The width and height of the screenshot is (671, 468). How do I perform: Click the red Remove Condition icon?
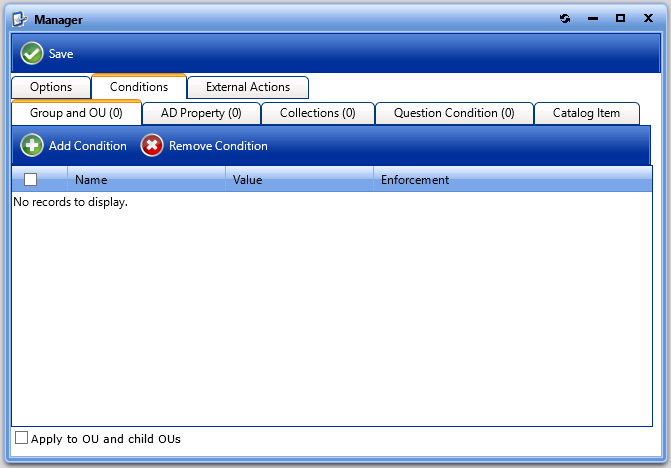[x=152, y=146]
